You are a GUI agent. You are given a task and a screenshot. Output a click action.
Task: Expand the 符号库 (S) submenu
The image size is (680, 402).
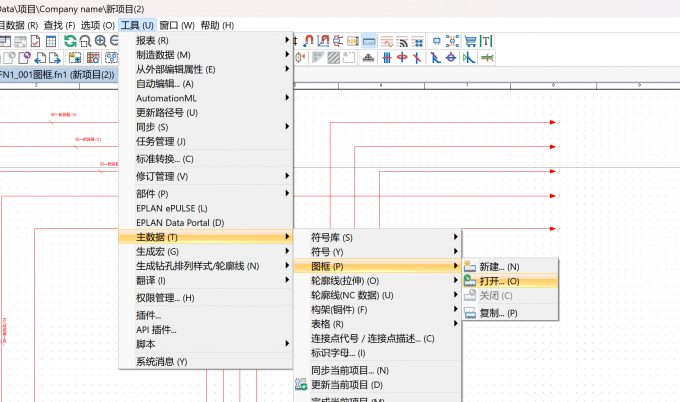[x=377, y=237]
